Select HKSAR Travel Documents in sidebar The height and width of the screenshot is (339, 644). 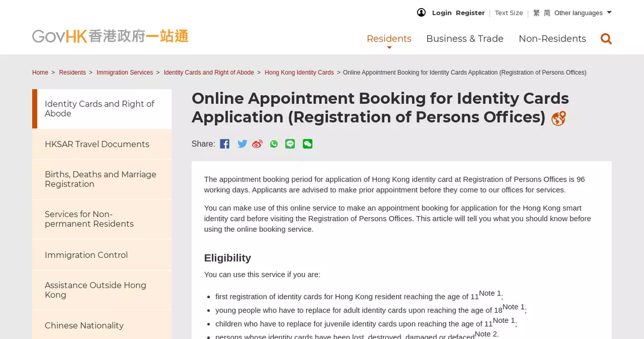(x=97, y=144)
